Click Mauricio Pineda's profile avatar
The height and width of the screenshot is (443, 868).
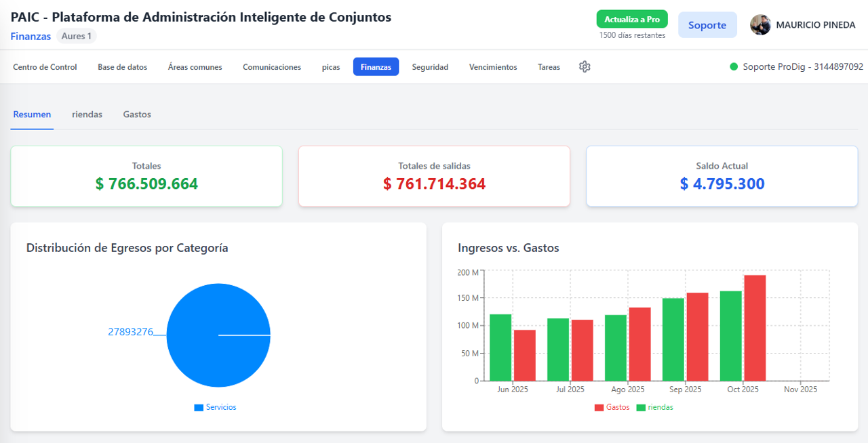760,25
